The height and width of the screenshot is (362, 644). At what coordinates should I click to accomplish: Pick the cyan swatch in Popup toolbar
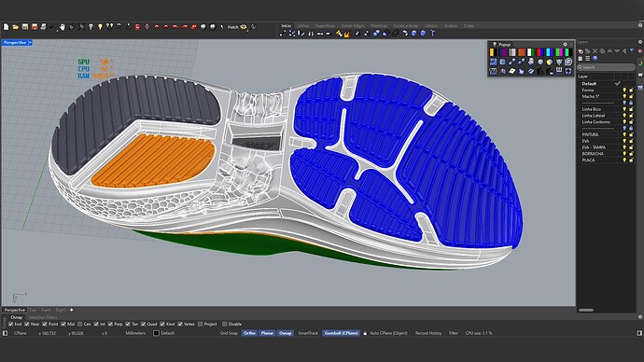coord(548,52)
